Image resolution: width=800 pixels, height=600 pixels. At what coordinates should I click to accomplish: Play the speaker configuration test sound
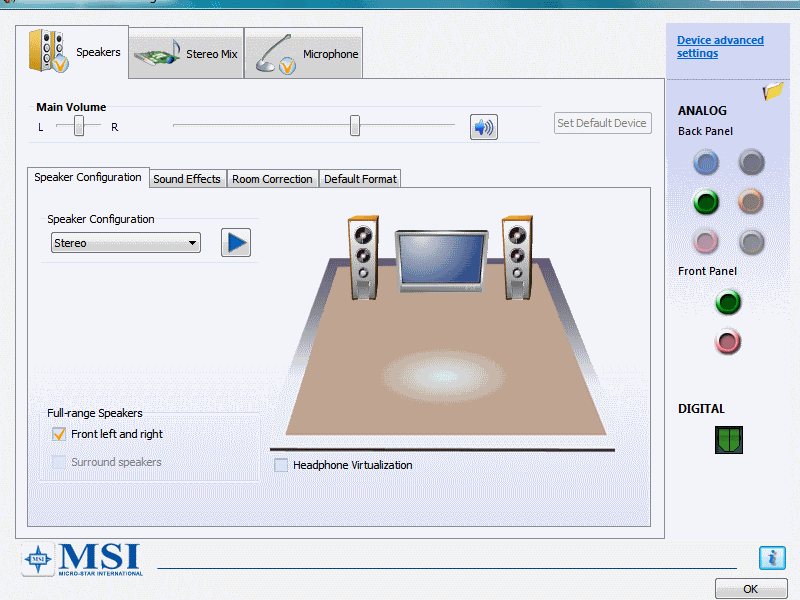point(236,243)
